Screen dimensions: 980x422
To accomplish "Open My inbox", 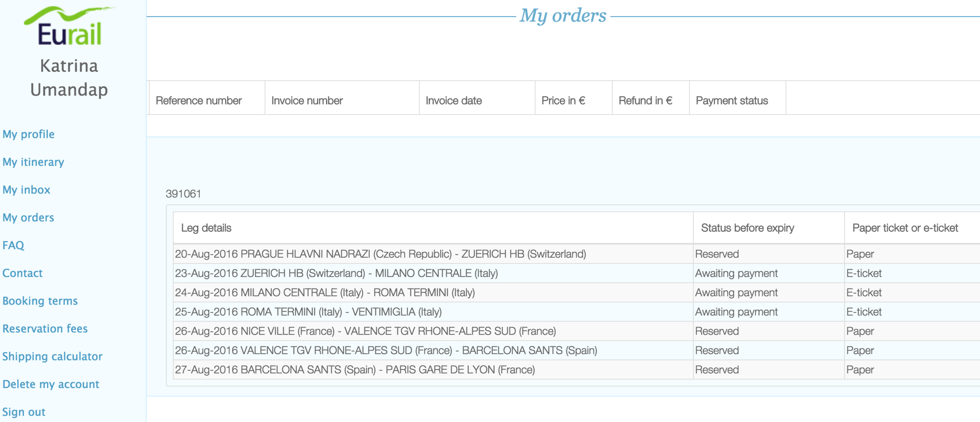I will coord(26,190).
